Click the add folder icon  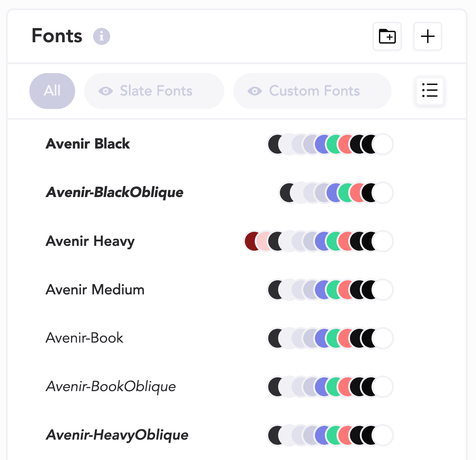point(387,37)
